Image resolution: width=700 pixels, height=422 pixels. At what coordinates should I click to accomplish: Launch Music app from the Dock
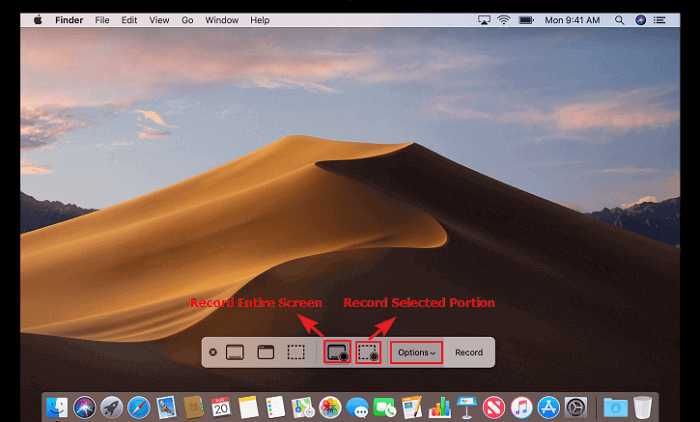521,407
